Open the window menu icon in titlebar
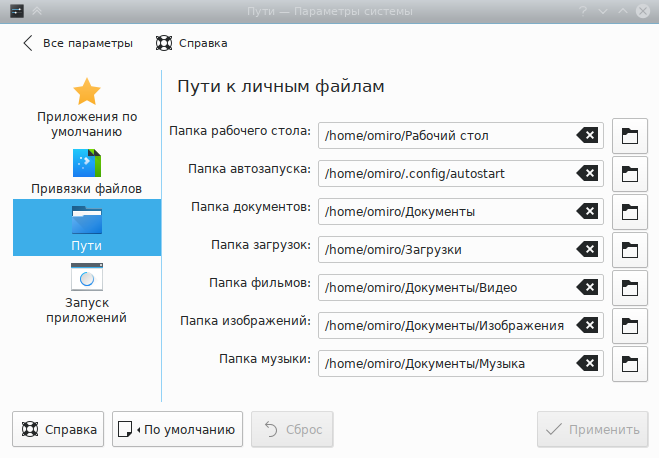The height and width of the screenshot is (458, 659). 12,11
